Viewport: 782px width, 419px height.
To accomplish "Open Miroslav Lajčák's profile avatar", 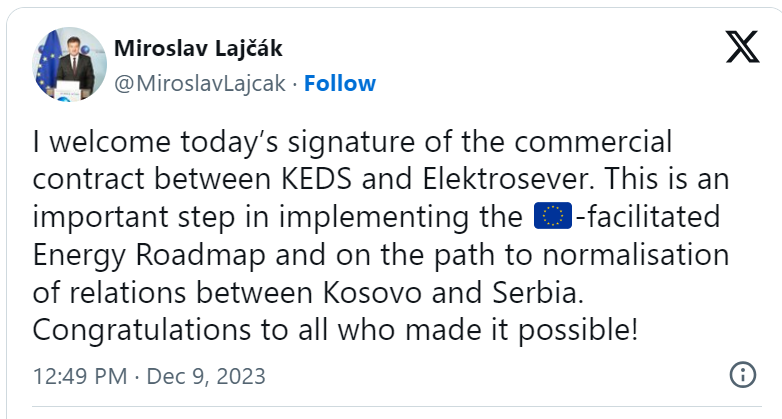I will pyautogui.click(x=69, y=64).
